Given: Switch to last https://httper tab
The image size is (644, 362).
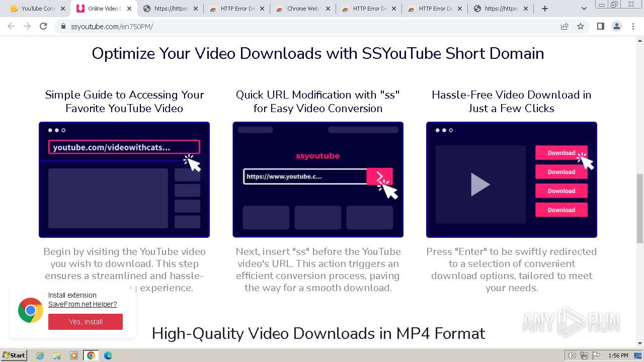Looking at the screenshot, I should click(x=501, y=9).
